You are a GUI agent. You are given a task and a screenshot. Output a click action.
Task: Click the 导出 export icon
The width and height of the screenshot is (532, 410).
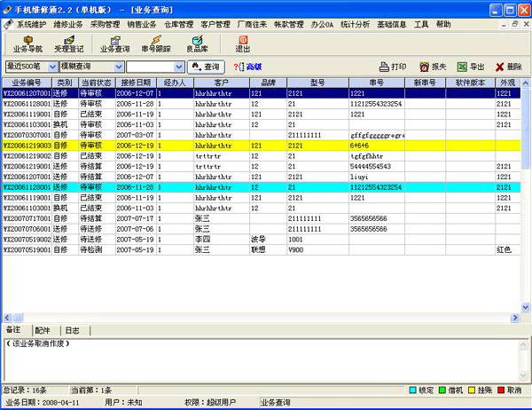(470, 67)
